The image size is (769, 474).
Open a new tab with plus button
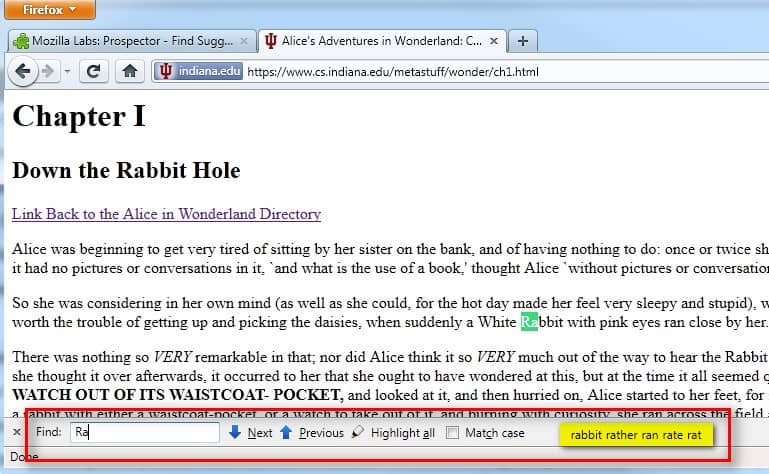pyautogui.click(x=523, y=41)
